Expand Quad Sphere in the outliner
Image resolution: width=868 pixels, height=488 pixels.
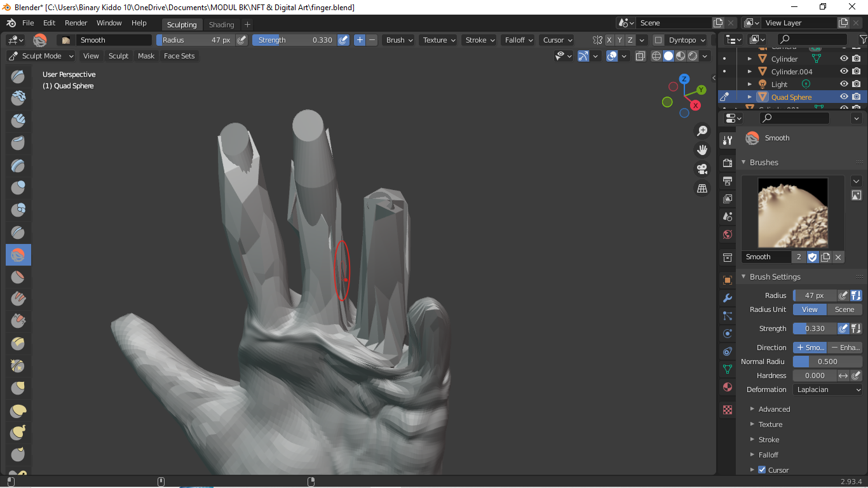750,97
